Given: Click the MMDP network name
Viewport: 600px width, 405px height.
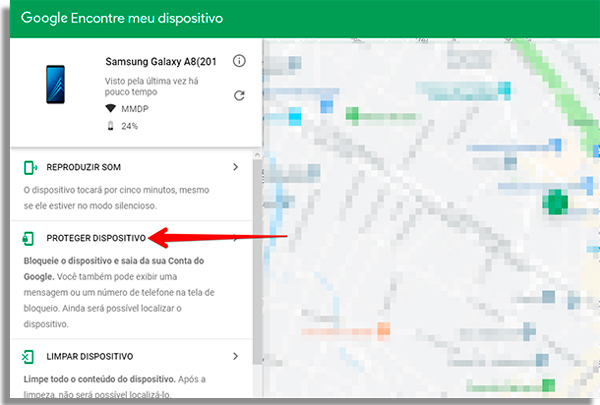Looking at the screenshot, I should tap(135, 109).
